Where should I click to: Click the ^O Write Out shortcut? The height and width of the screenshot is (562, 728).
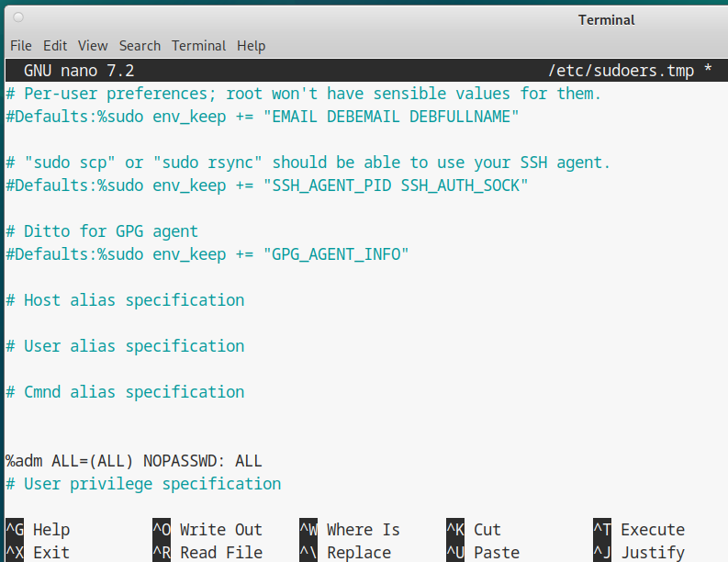(x=207, y=530)
